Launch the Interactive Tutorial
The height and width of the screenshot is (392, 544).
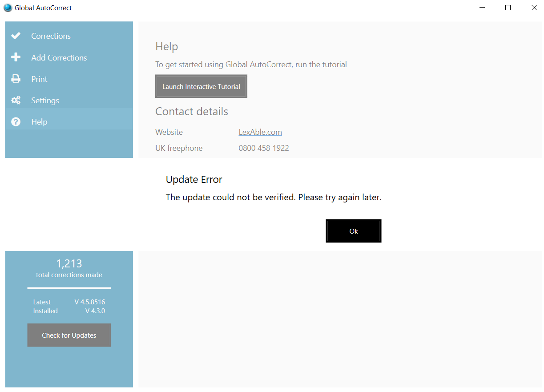pyautogui.click(x=201, y=86)
